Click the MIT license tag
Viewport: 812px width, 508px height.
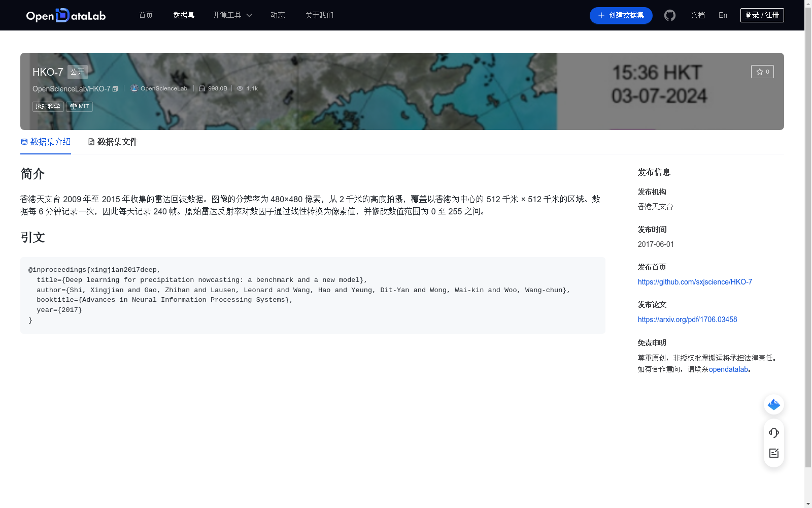(x=80, y=107)
